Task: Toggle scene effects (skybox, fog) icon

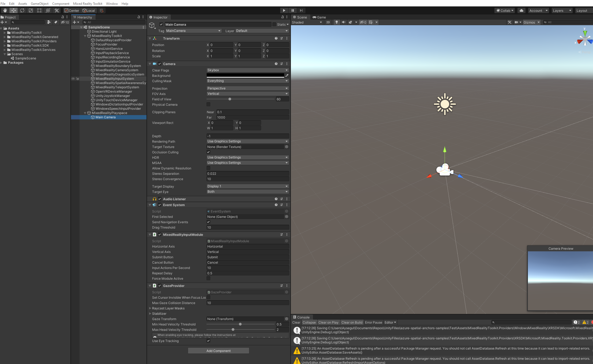Action: coord(350,22)
